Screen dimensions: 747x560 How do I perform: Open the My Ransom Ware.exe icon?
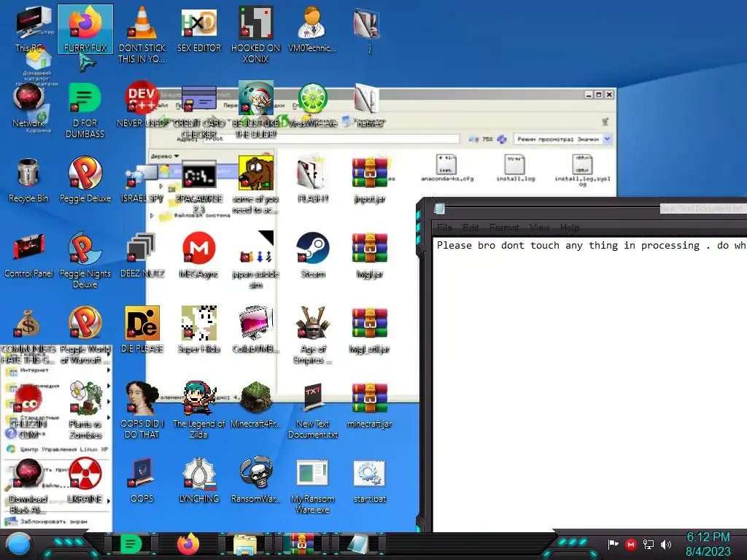(313, 485)
